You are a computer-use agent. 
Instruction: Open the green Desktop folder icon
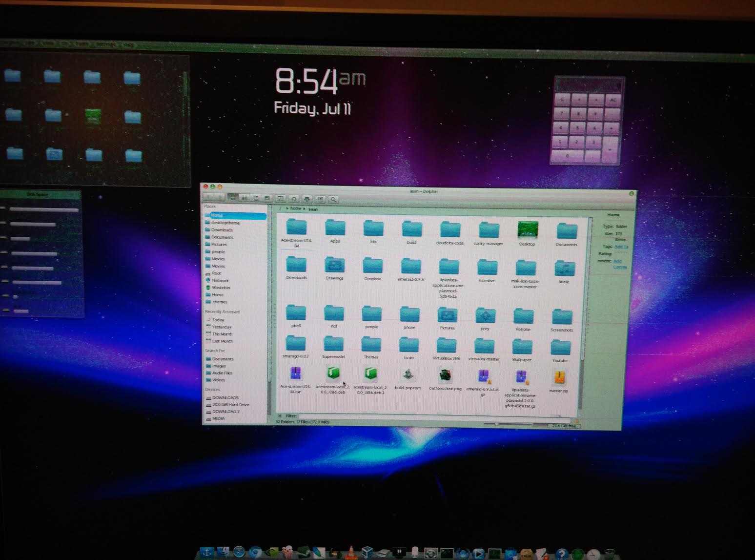point(527,230)
